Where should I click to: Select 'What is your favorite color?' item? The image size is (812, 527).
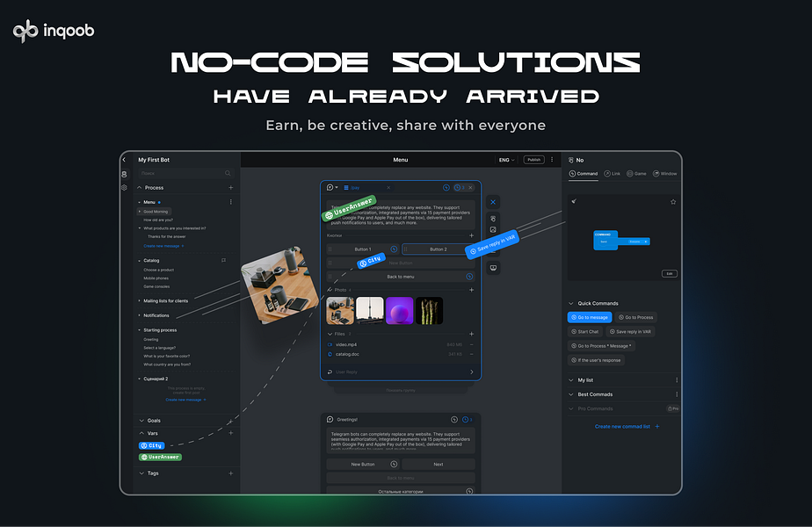pos(166,357)
